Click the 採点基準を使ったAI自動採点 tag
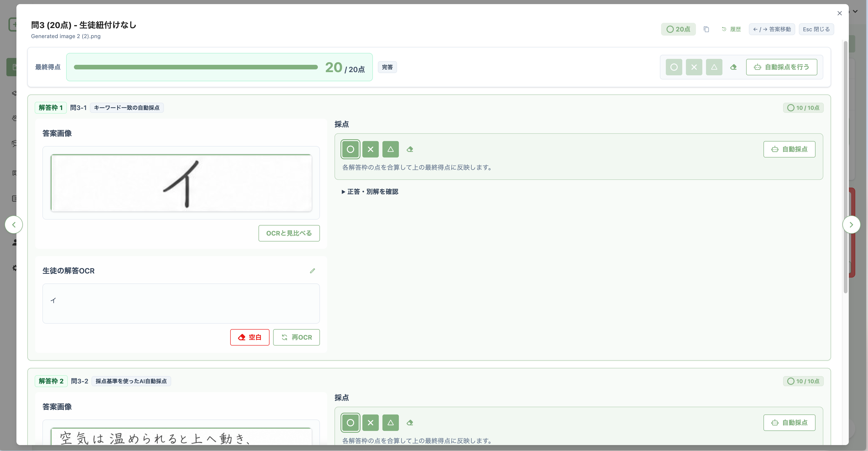The image size is (868, 451). click(131, 381)
